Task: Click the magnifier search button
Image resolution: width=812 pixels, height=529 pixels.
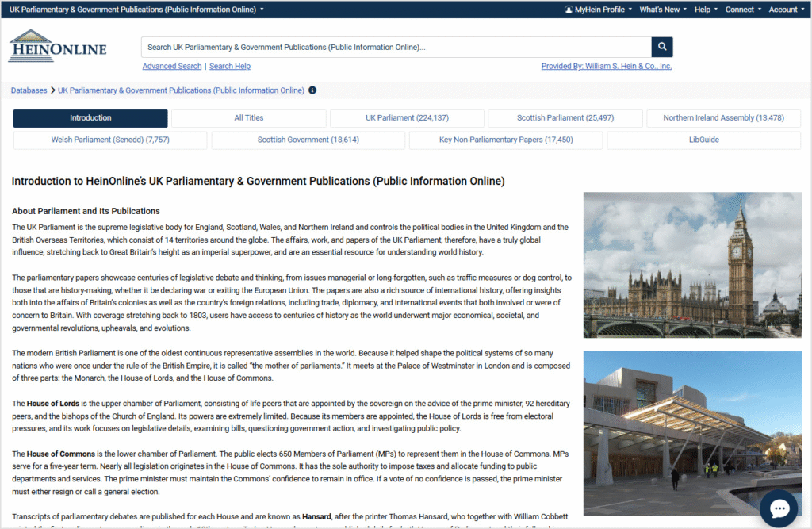Action: 662,47
